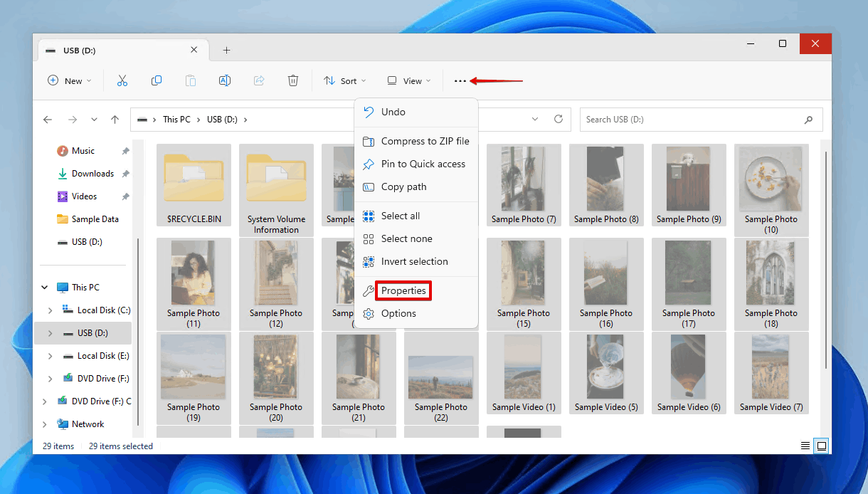
Task: Click the Delete trash icon
Action: (293, 81)
